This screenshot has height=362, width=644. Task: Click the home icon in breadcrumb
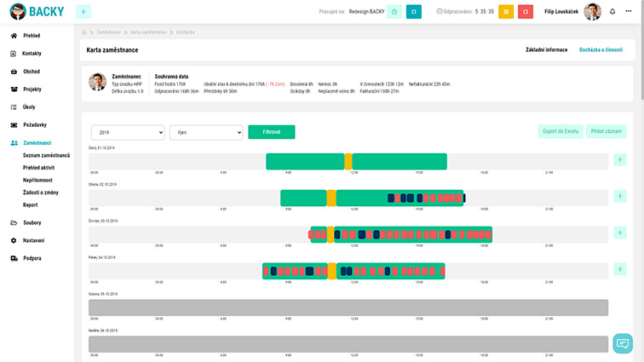pyautogui.click(x=84, y=32)
